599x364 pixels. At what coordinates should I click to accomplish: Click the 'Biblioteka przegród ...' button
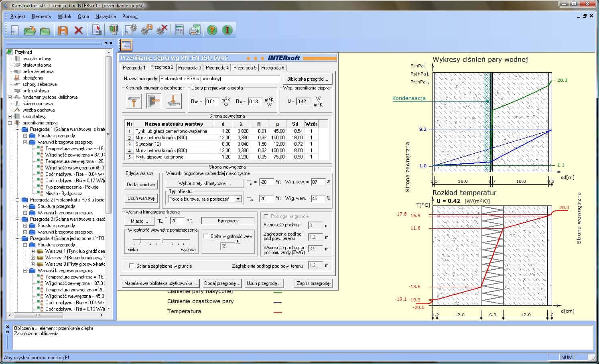click(307, 79)
